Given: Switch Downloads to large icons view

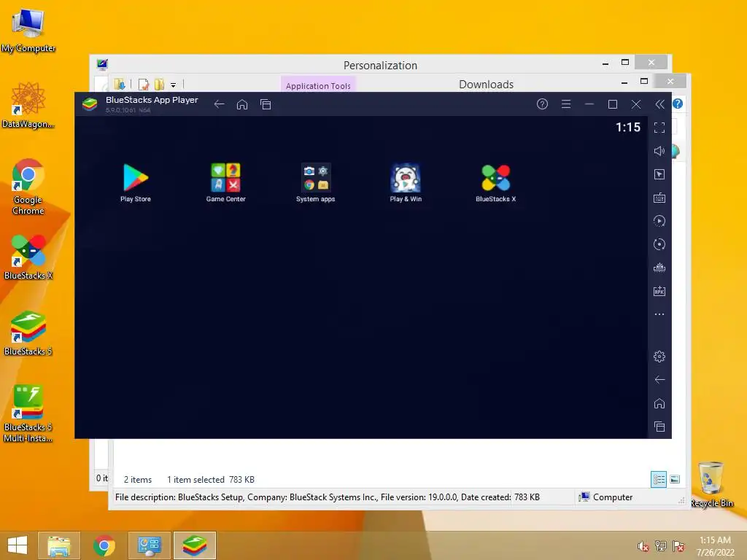Looking at the screenshot, I should (675, 479).
